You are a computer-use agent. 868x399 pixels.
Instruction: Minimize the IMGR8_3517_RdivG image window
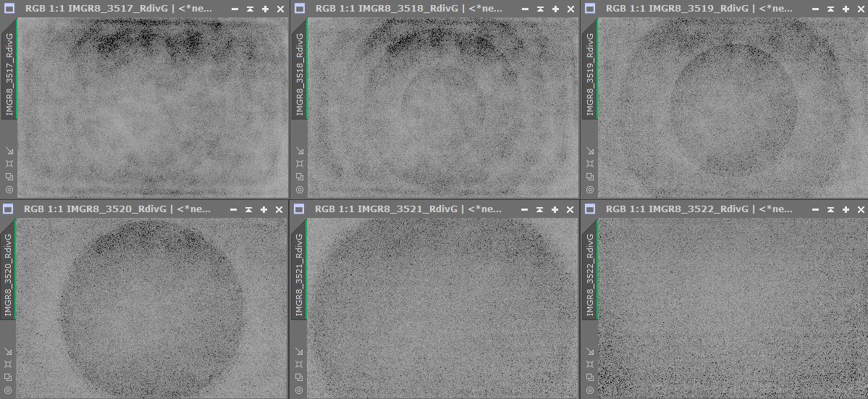(235, 9)
